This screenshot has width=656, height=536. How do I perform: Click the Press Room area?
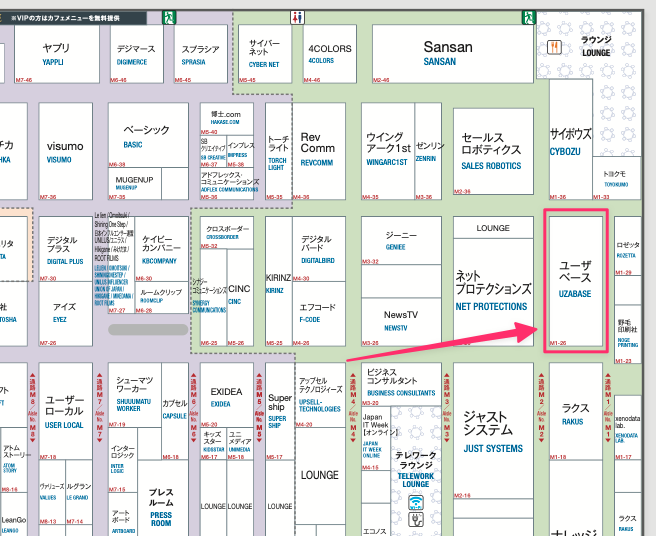tap(163, 498)
